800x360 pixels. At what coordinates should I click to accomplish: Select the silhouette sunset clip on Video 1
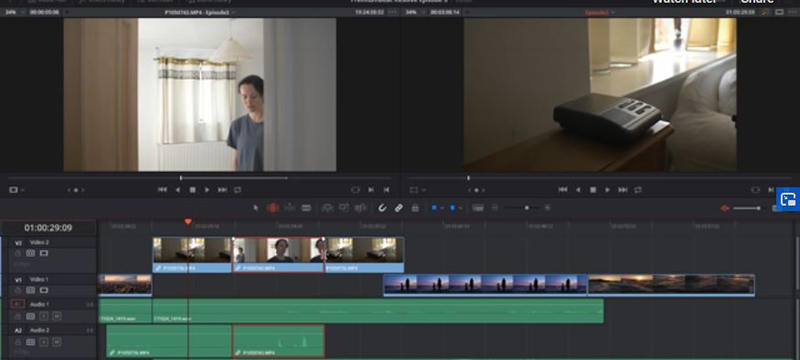[x=485, y=285]
